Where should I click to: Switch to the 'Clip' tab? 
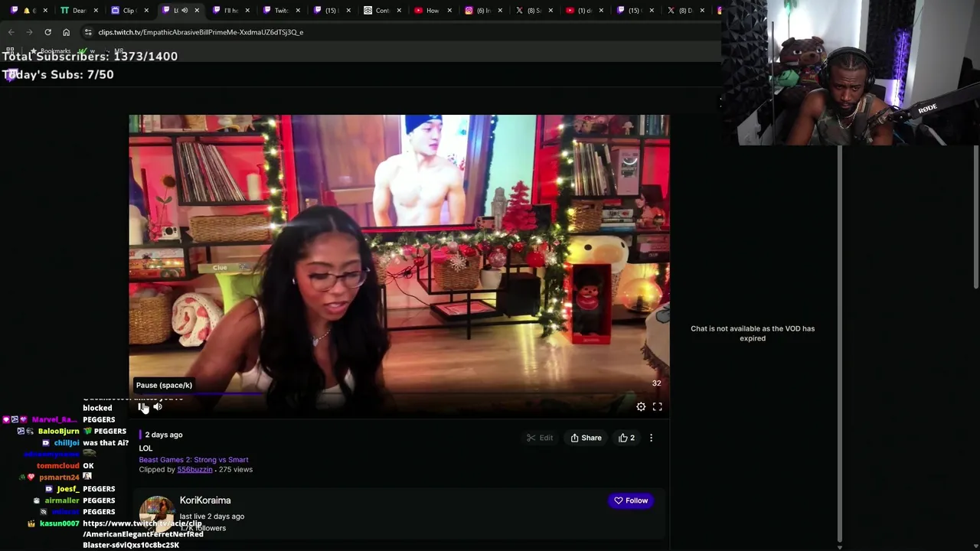click(x=129, y=10)
